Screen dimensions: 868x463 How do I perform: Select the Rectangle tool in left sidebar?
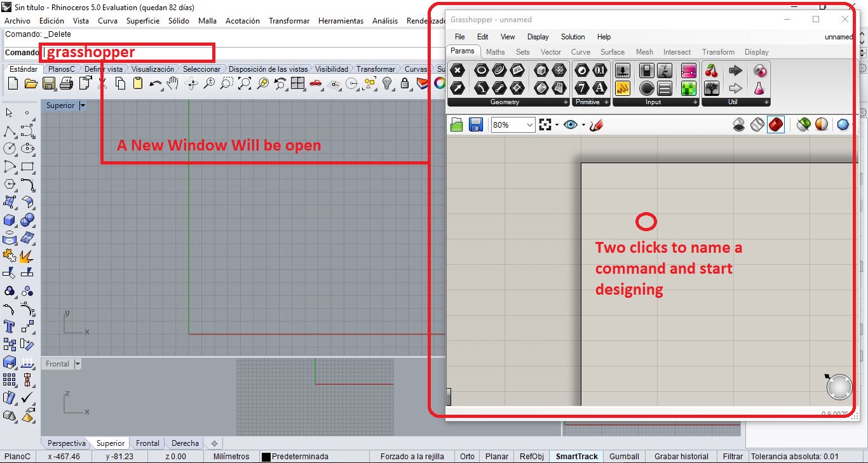coord(27,166)
